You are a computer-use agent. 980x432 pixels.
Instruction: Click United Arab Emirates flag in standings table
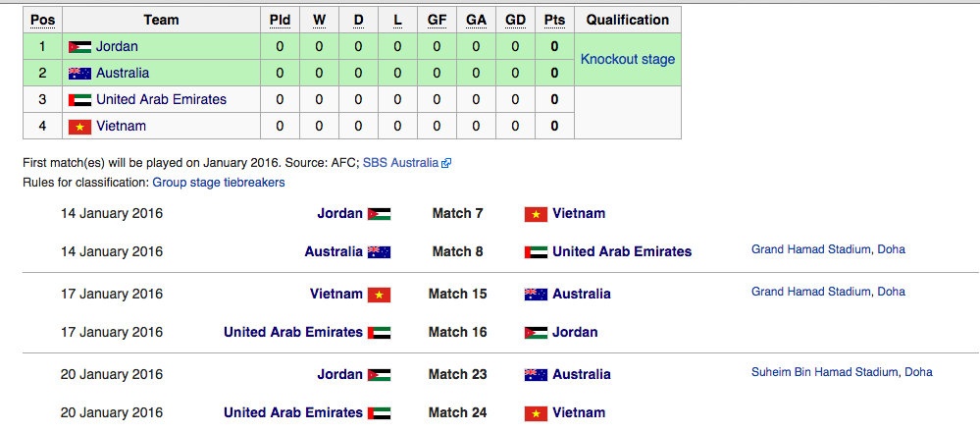(79, 99)
